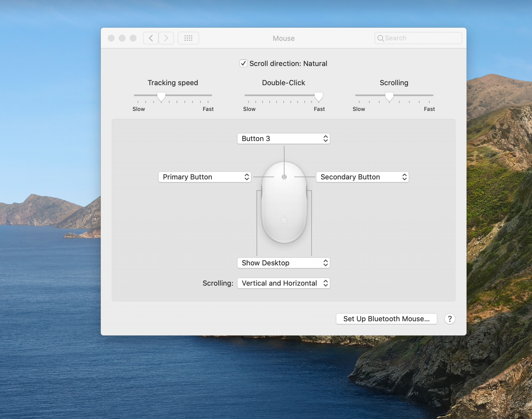Click the scroll ball on mouse image
The image size is (532, 419).
click(284, 177)
